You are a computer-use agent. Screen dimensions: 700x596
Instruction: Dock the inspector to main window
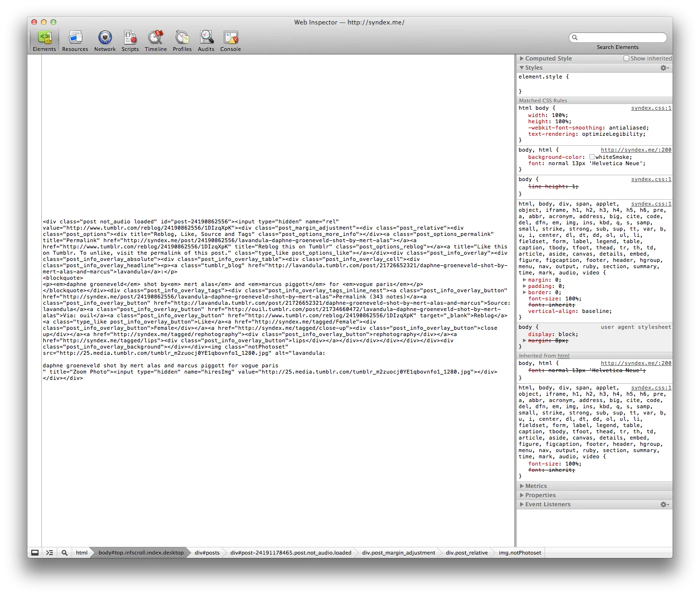(35, 553)
